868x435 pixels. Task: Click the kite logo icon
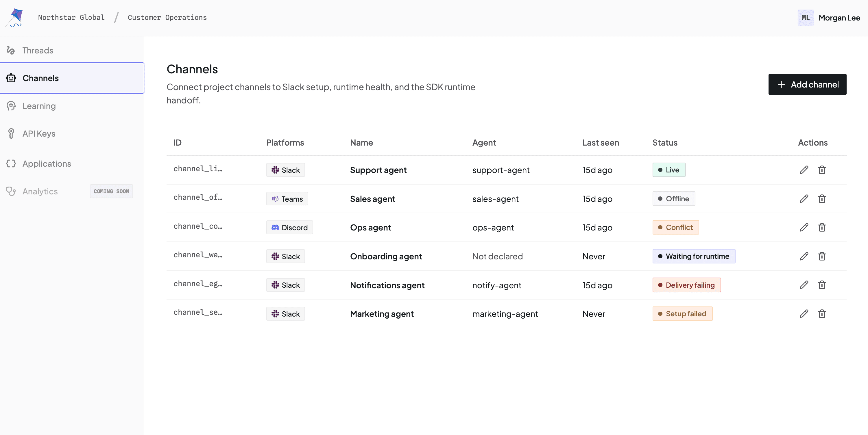(x=14, y=18)
